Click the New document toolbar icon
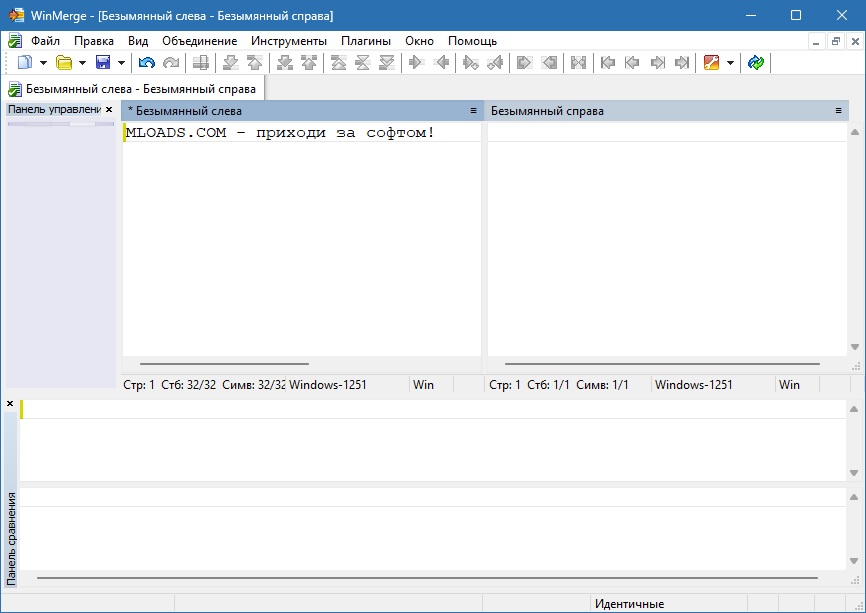The image size is (866, 613). pyautogui.click(x=25, y=62)
